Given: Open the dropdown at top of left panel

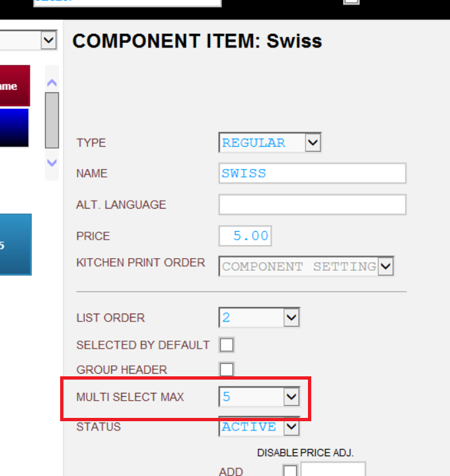Looking at the screenshot, I should click(28, 40).
